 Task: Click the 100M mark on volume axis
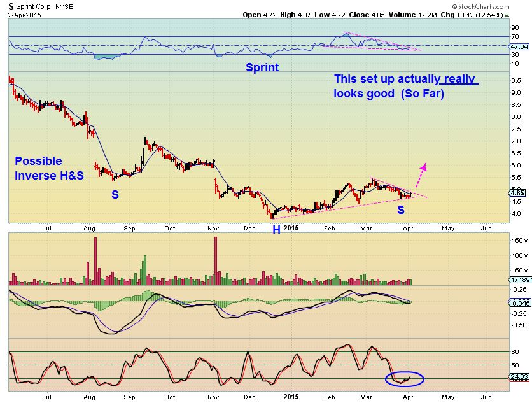[520, 255]
